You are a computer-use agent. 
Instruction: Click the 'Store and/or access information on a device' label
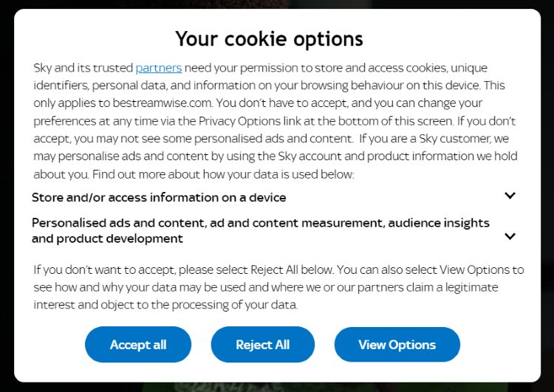[x=159, y=198]
